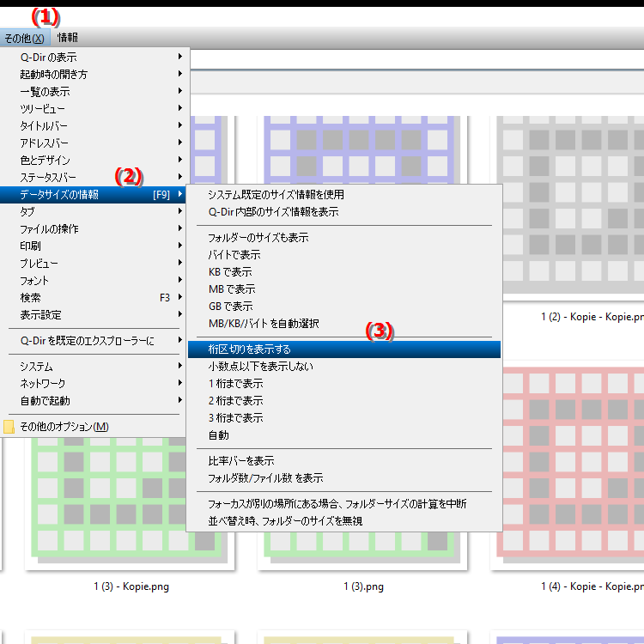Select データサイズの情報 [F9] entry
This screenshot has height=644, width=644.
pyautogui.click(x=94, y=195)
